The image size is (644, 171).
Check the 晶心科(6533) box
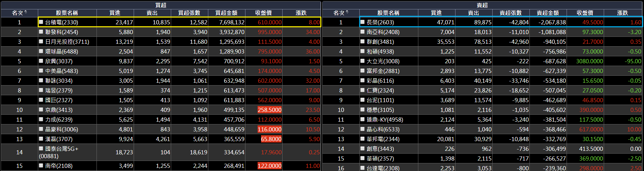pyautogui.click(x=363, y=129)
